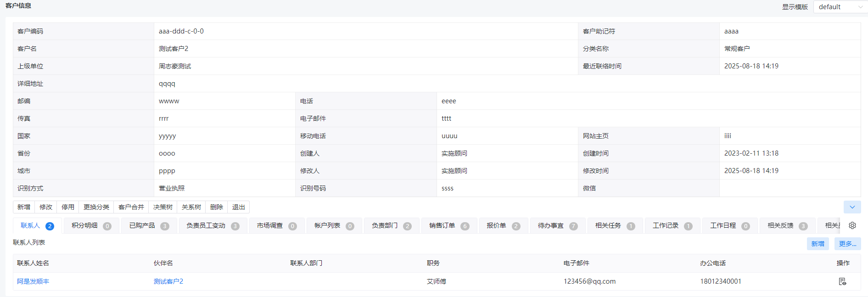The height and width of the screenshot is (297, 868).
Task: Click the 更换分类 toolbar button
Action: click(x=96, y=207)
